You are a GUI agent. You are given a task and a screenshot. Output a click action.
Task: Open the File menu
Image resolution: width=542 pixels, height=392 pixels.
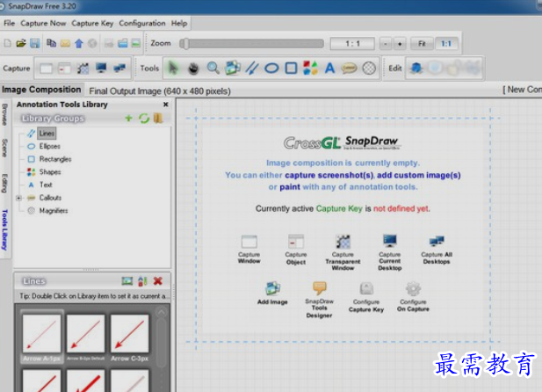pyautogui.click(x=10, y=23)
